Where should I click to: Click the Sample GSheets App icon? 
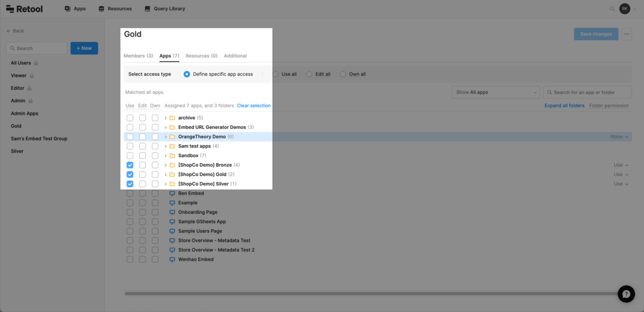click(172, 222)
